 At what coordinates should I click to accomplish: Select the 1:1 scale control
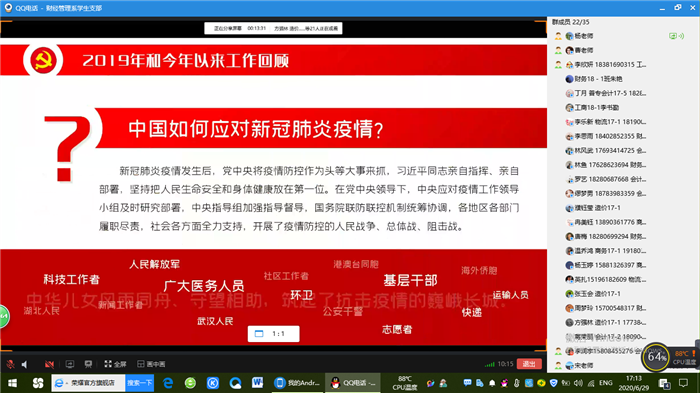coord(273,334)
